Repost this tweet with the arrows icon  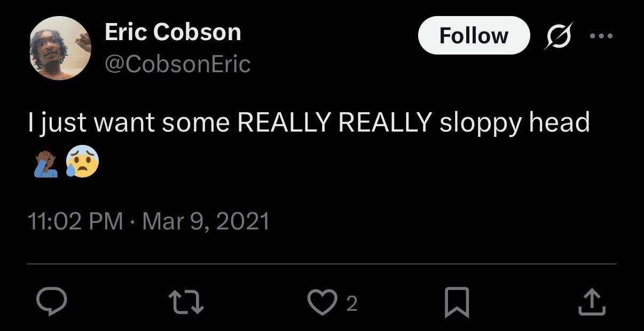tap(187, 303)
